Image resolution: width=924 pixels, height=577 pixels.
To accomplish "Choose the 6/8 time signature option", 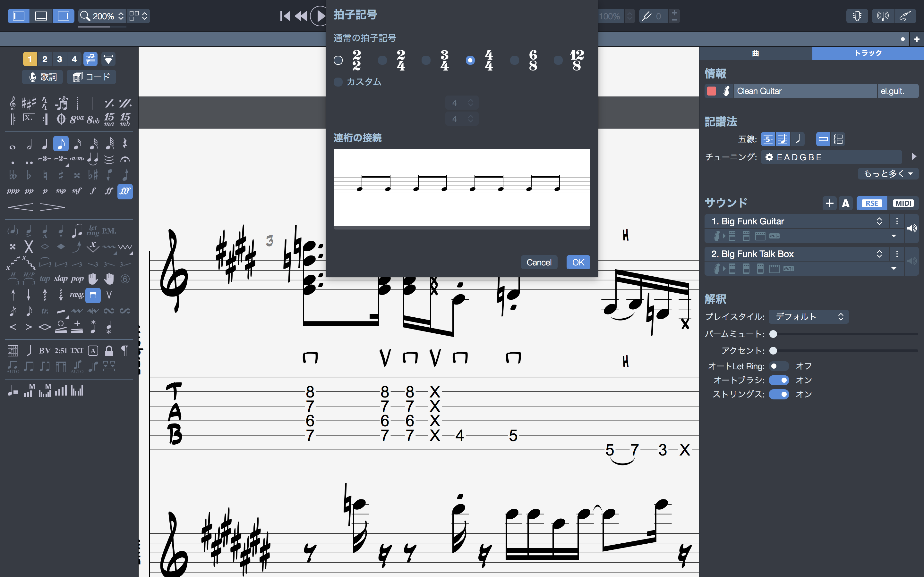I will (x=515, y=60).
